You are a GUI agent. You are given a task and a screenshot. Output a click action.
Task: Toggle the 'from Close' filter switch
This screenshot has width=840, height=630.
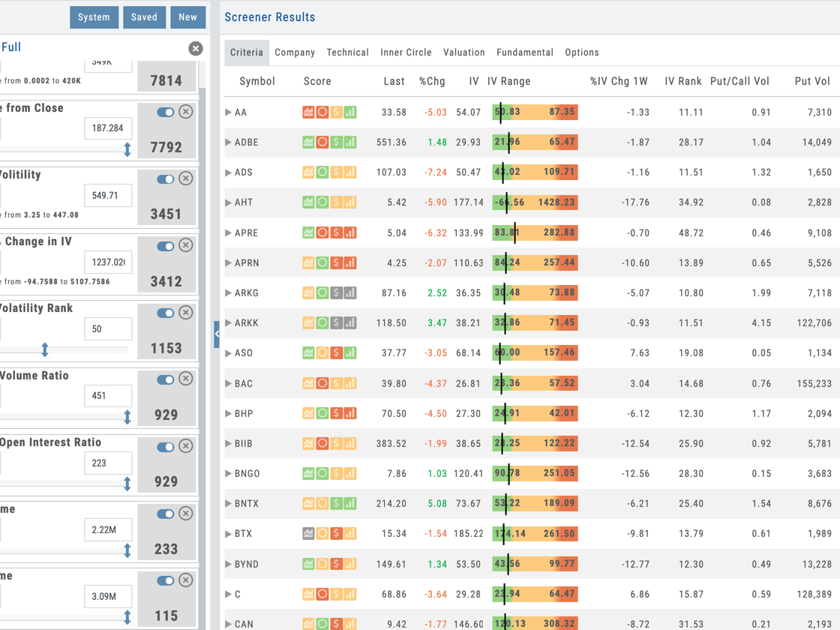(166, 112)
